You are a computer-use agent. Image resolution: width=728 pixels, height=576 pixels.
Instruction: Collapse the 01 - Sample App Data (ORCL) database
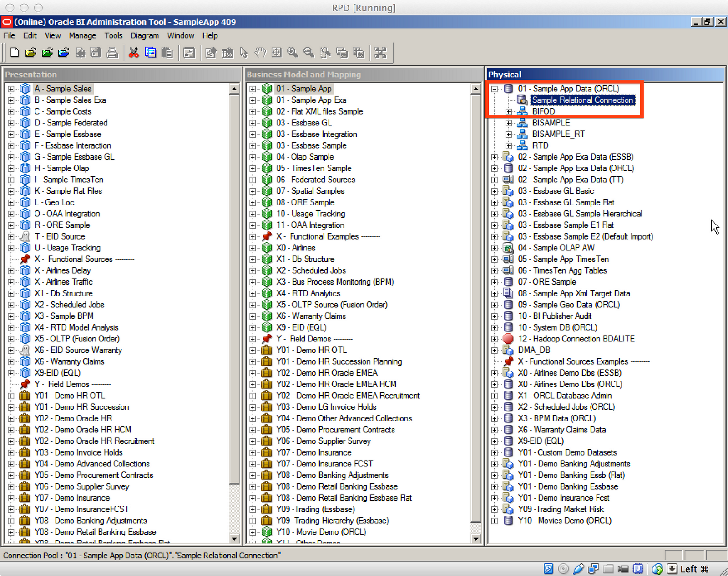click(x=494, y=89)
